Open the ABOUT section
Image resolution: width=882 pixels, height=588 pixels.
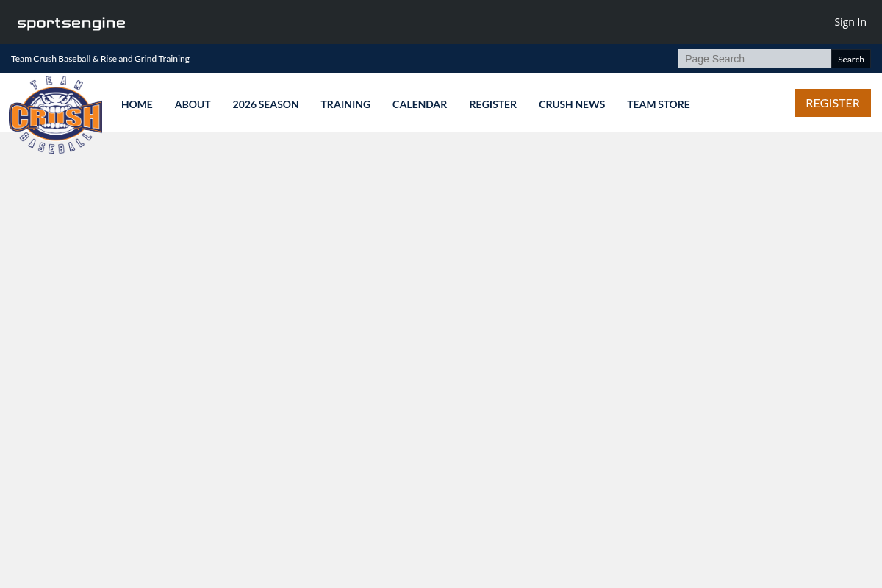point(192,104)
